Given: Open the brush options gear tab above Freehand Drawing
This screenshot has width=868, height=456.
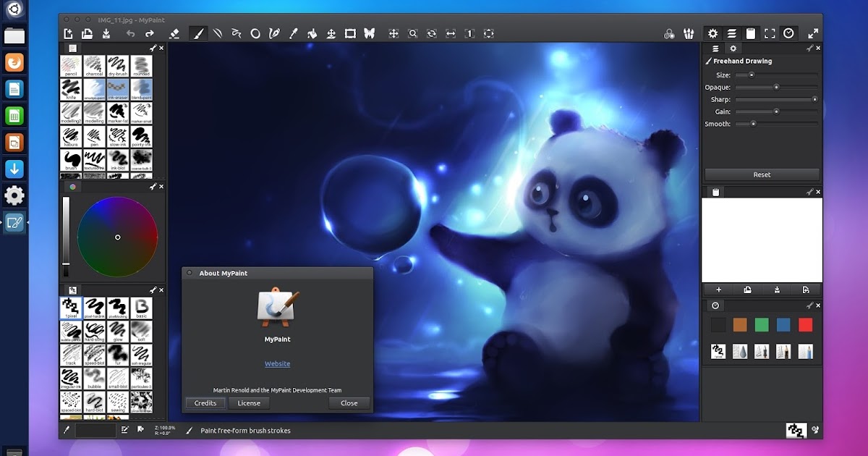Looking at the screenshot, I should tap(733, 48).
